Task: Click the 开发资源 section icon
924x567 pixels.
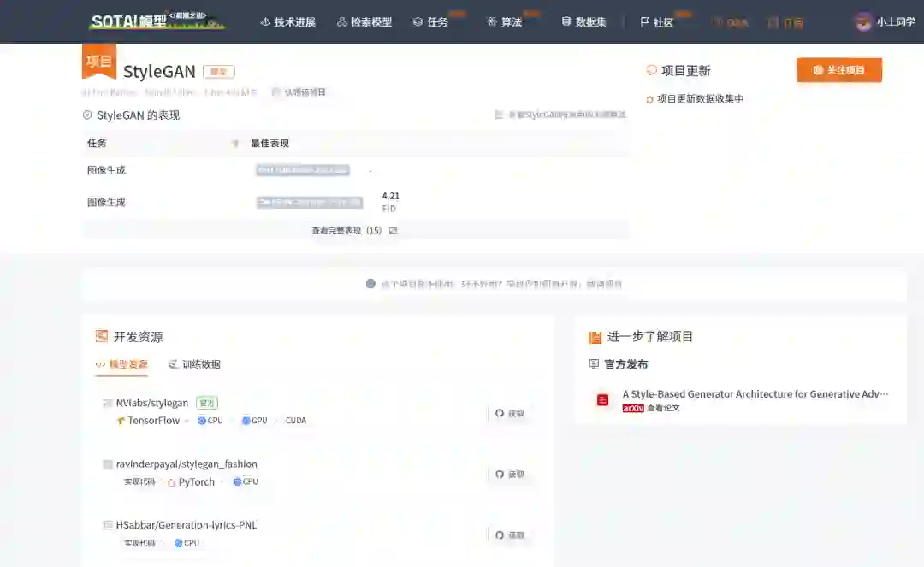Action: pos(101,336)
